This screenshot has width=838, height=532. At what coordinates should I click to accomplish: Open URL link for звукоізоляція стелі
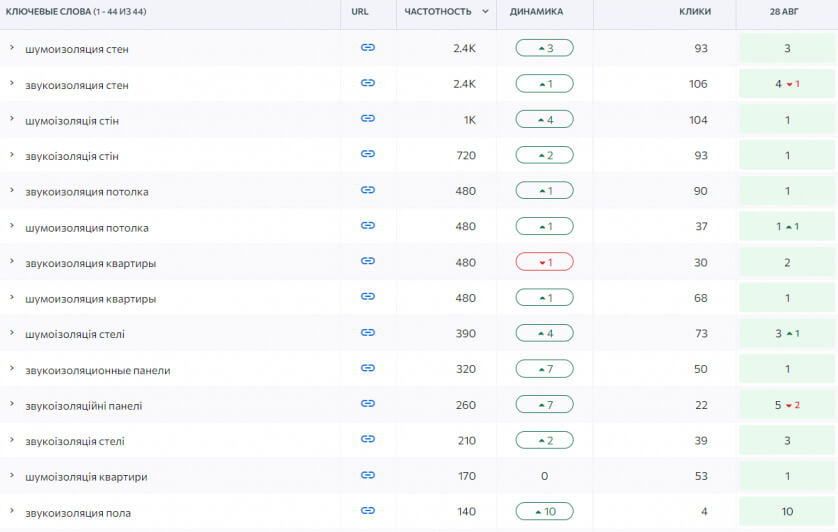click(368, 439)
